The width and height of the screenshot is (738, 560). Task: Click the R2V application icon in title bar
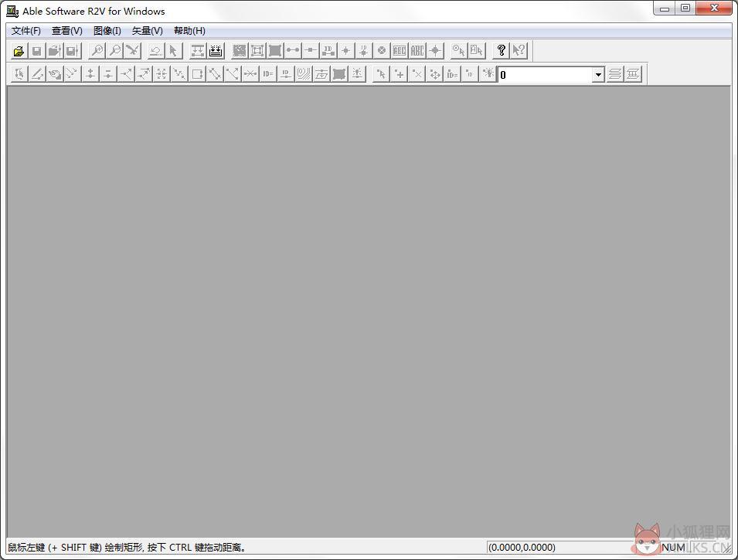tap(12, 11)
